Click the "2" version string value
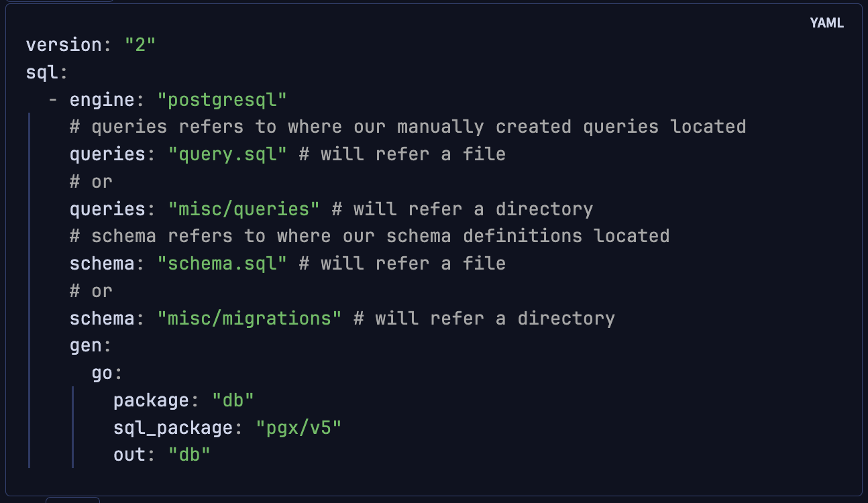The width and height of the screenshot is (868, 503). click(x=140, y=45)
